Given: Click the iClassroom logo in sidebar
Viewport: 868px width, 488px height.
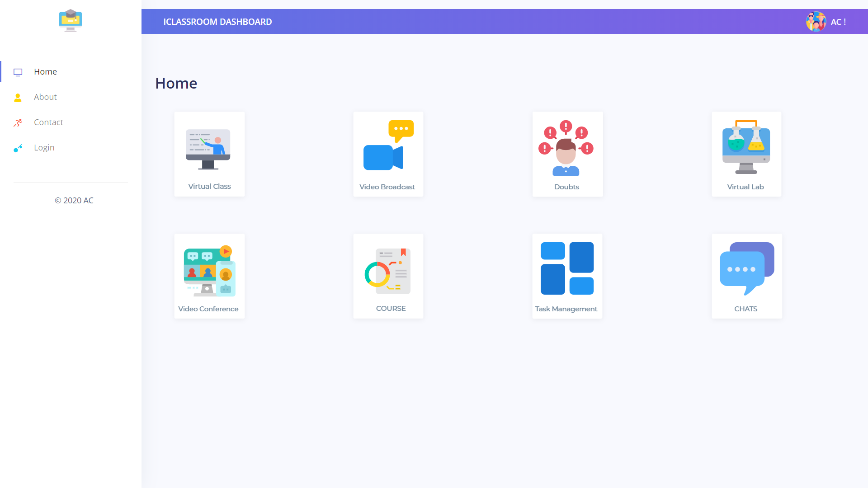Looking at the screenshot, I should tap(71, 20).
